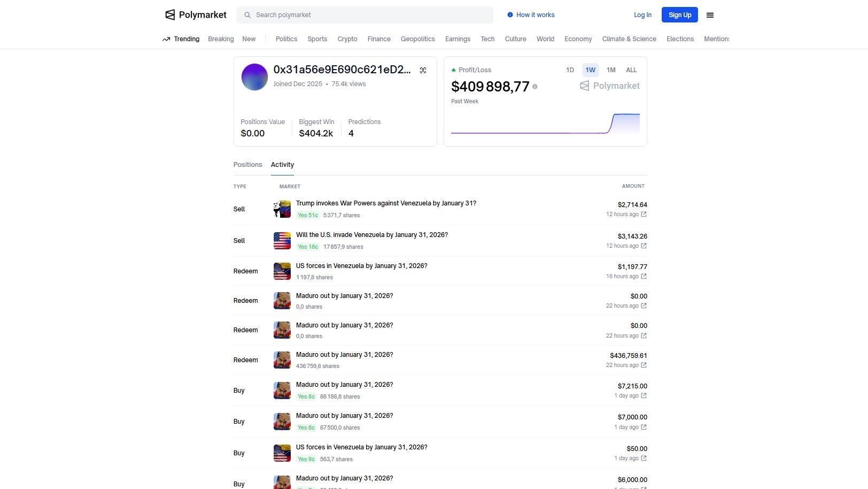This screenshot has height=489, width=868.
Task: Select the 1M profit/loss timeframe
Action: coord(611,70)
